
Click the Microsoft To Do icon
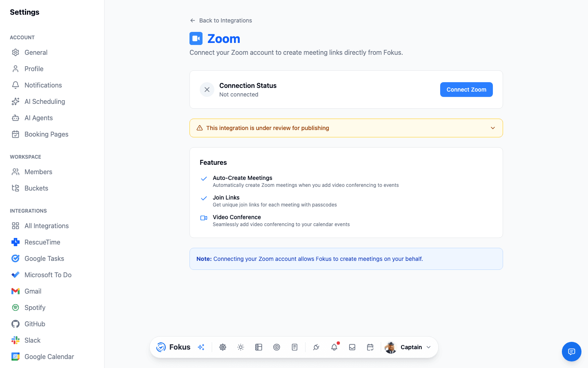(16, 275)
